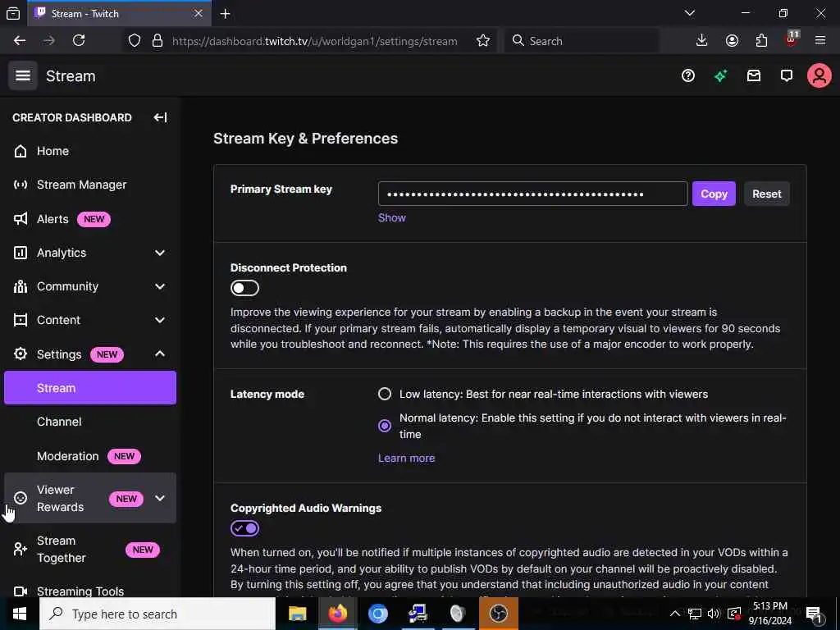Open Channel settings in the sidebar
Image resolution: width=840 pixels, height=630 pixels.
(90, 422)
